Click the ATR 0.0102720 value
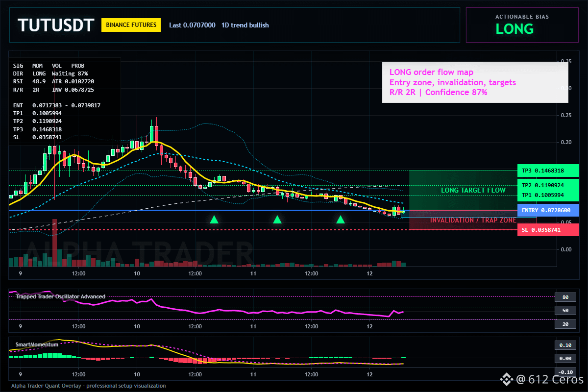Viewport: 588px width, 392px height. (73, 81)
